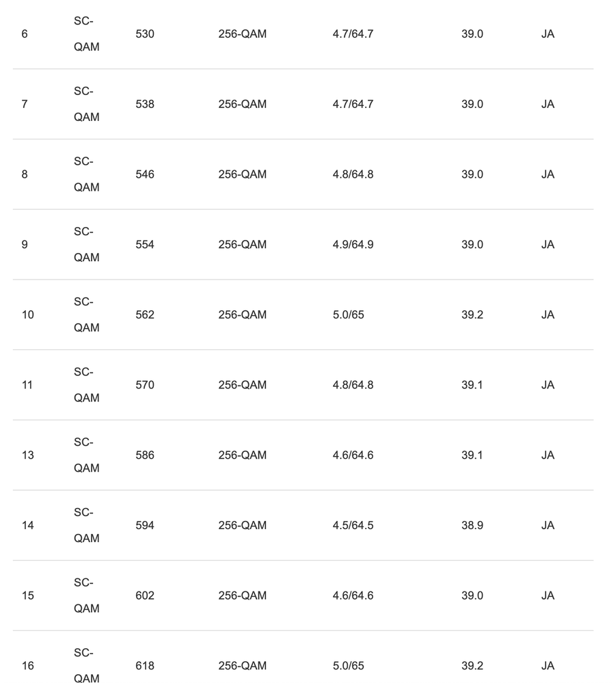This screenshot has width=616, height=683.
Task: Click the 4.5/64.5 power level cell
Action: tap(353, 525)
